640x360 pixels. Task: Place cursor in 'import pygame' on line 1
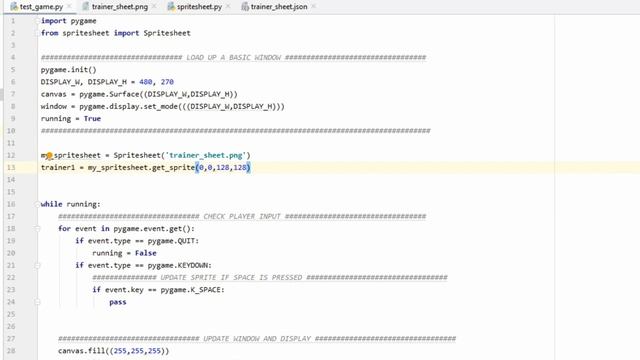pos(69,21)
